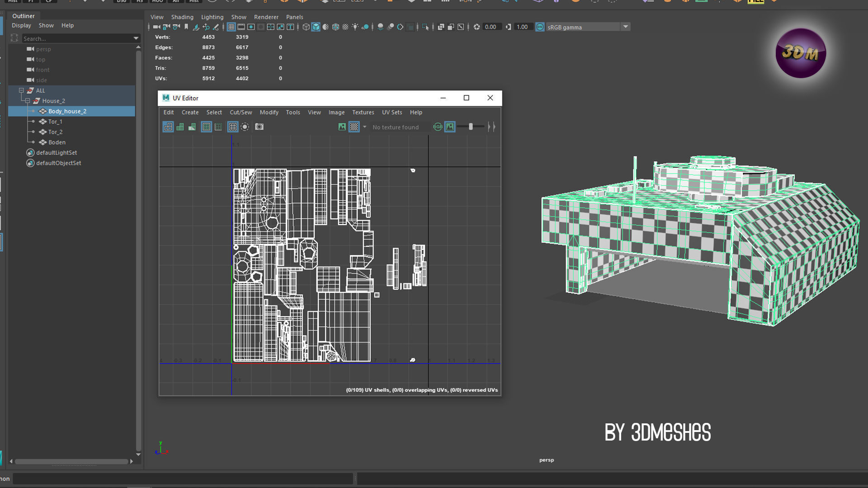Open UV Editor Edit menu
This screenshot has height=488, width=868.
tap(169, 113)
